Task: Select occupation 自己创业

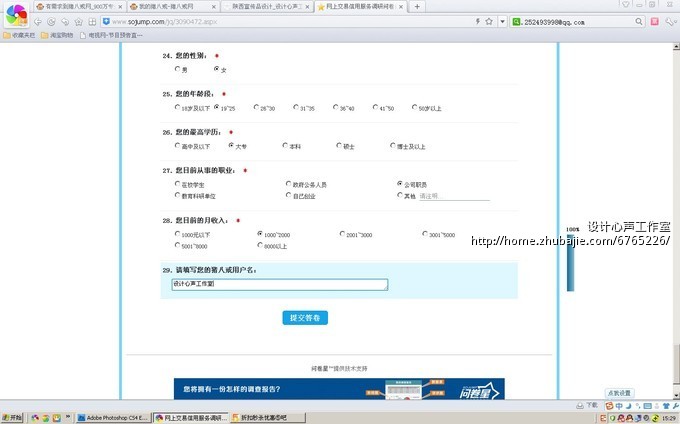Action: click(288, 195)
